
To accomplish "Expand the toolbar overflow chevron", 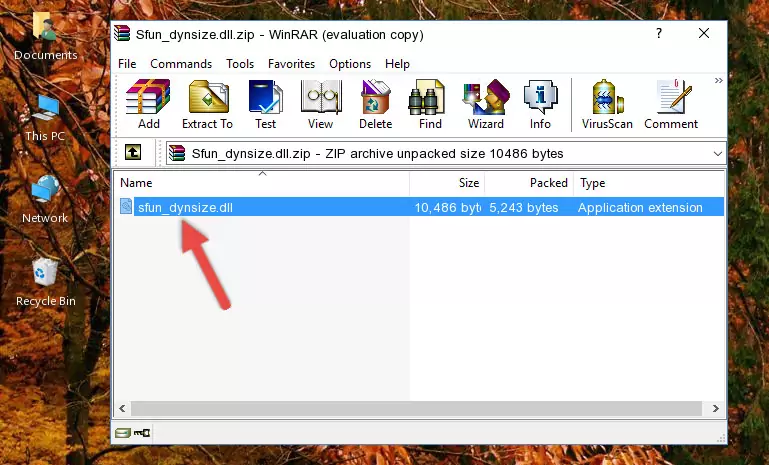I will 718,80.
